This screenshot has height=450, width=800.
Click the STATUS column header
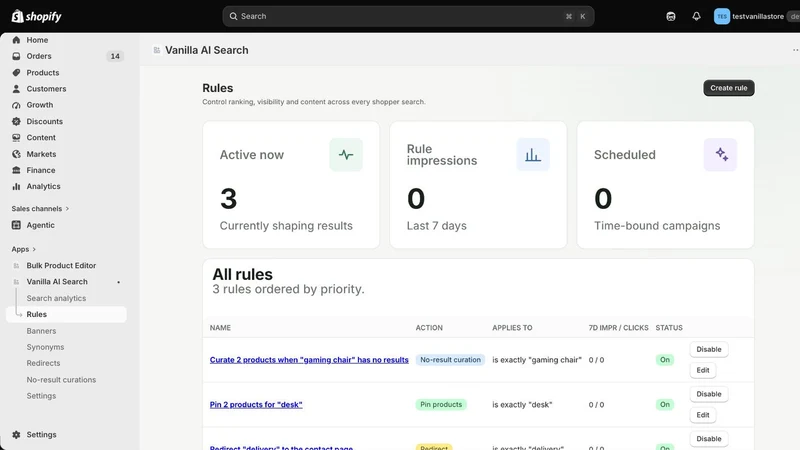pos(669,328)
